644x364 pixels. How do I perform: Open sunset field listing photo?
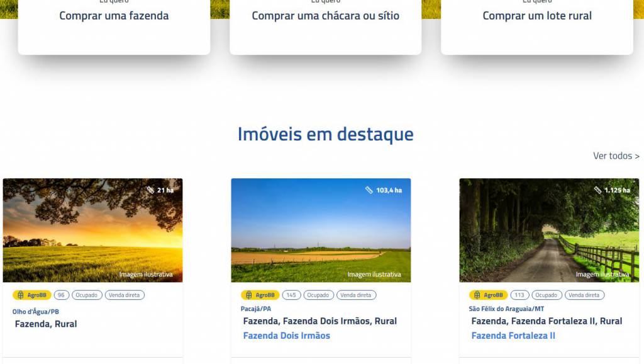point(93,230)
